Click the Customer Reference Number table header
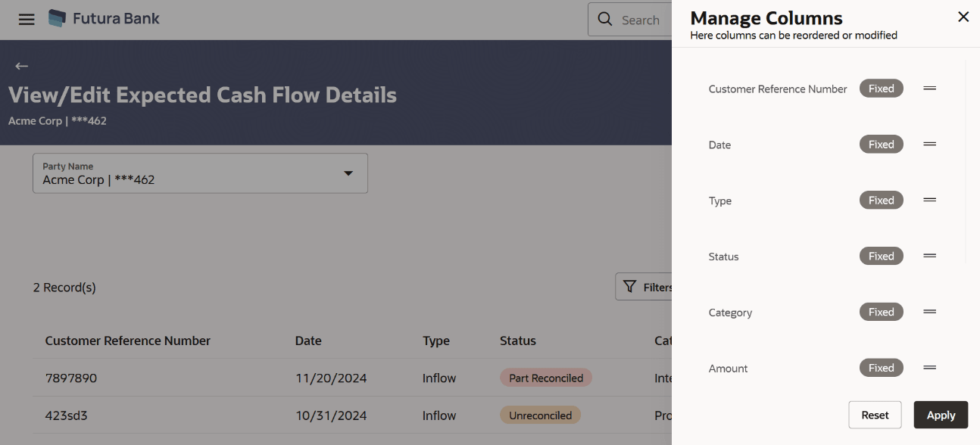 (x=128, y=341)
